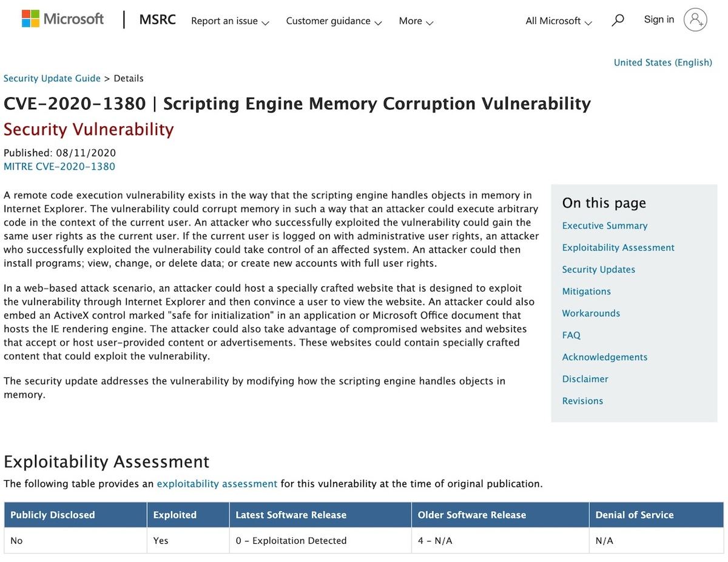The height and width of the screenshot is (562, 728).
Task: Jump to Security Updates section
Action: coord(599,269)
